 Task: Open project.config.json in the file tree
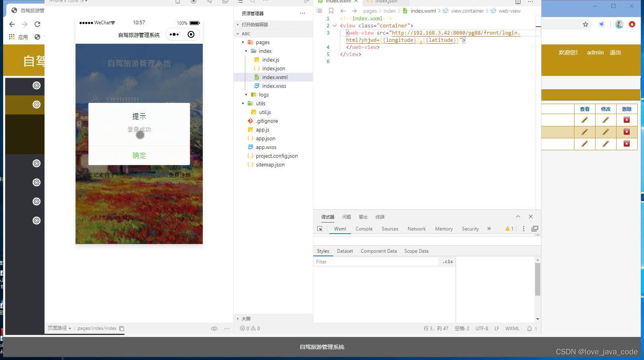(x=277, y=156)
